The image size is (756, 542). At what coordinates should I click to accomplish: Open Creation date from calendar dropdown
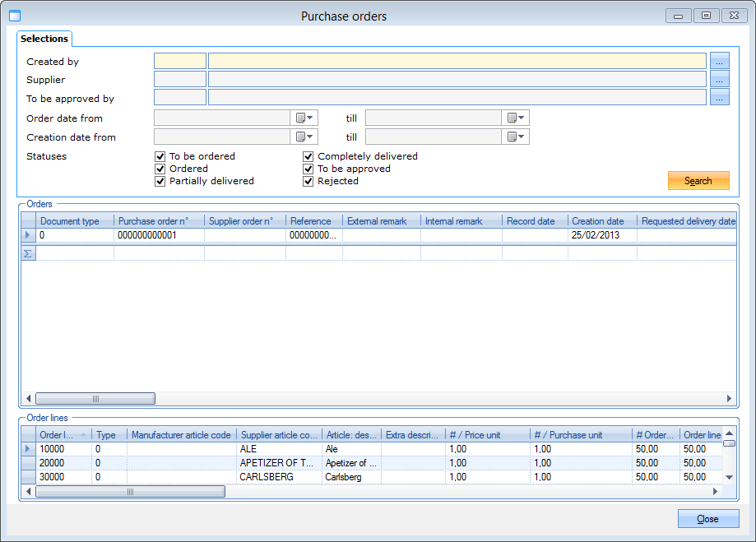305,137
